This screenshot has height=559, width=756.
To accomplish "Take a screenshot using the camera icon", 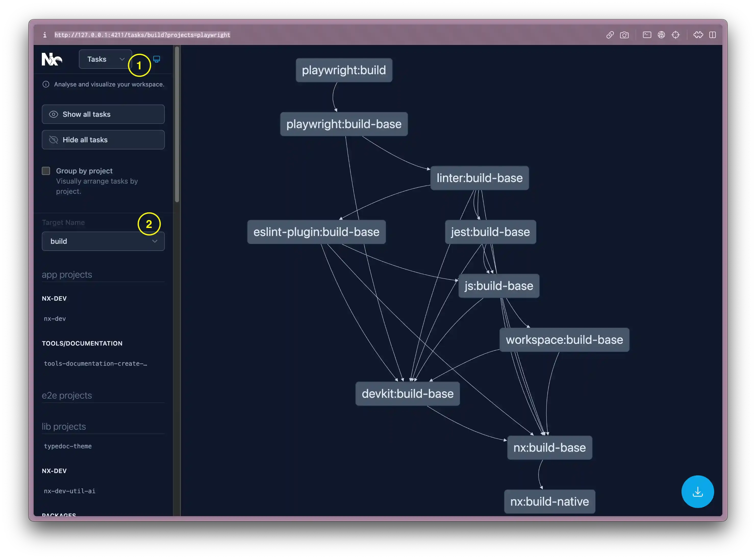I will pyautogui.click(x=625, y=34).
